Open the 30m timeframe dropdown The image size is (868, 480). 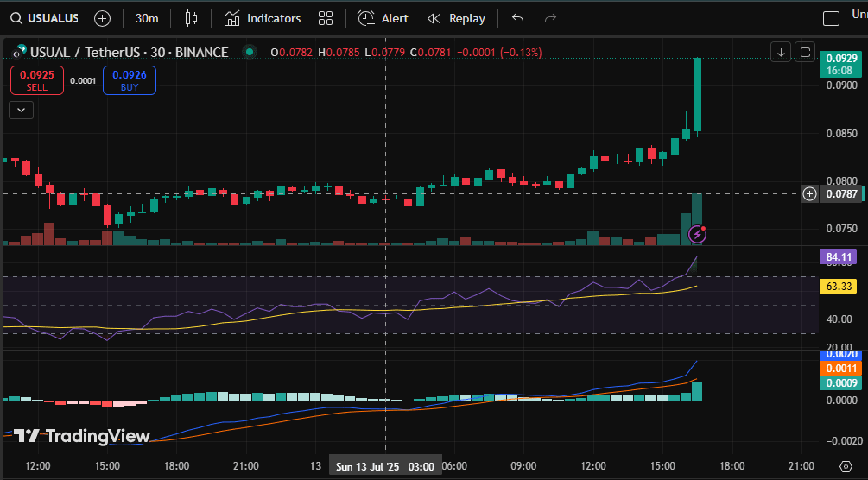click(147, 18)
